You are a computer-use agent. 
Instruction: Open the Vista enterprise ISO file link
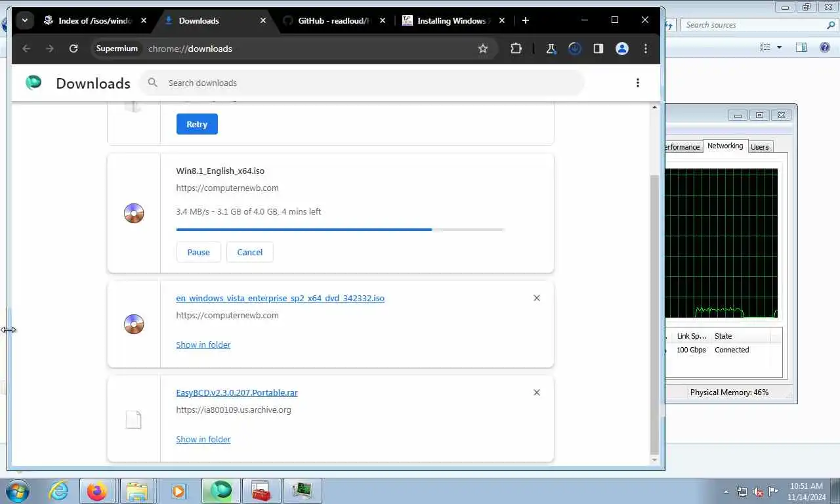point(280,298)
